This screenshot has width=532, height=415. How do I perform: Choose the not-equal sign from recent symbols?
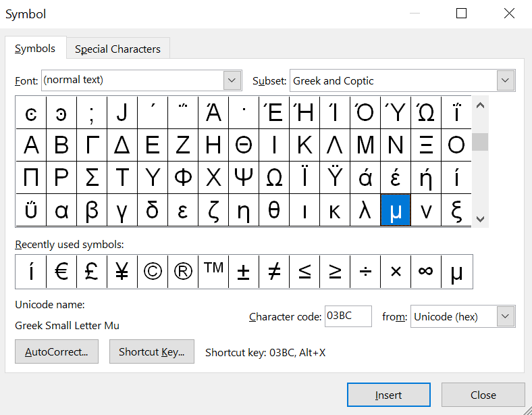pyautogui.click(x=274, y=272)
